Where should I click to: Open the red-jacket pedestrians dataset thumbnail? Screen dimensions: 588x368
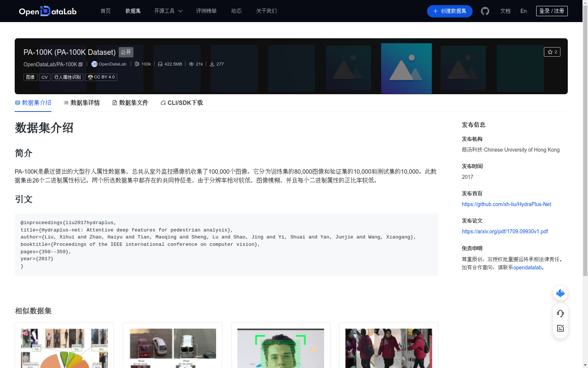(x=389, y=348)
